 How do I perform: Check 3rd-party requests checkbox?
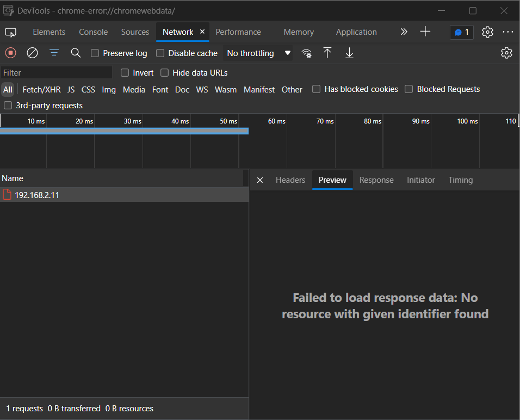pyautogui.click(x=8, y=106)
